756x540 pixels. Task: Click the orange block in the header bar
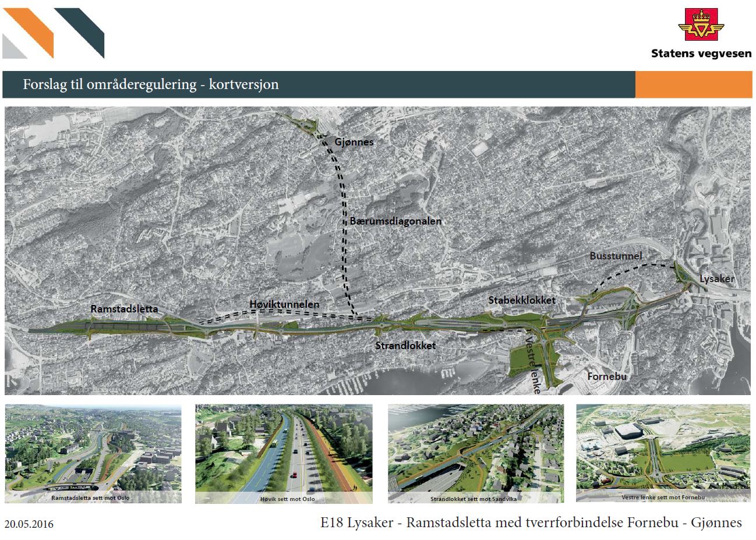pos(693,84)
